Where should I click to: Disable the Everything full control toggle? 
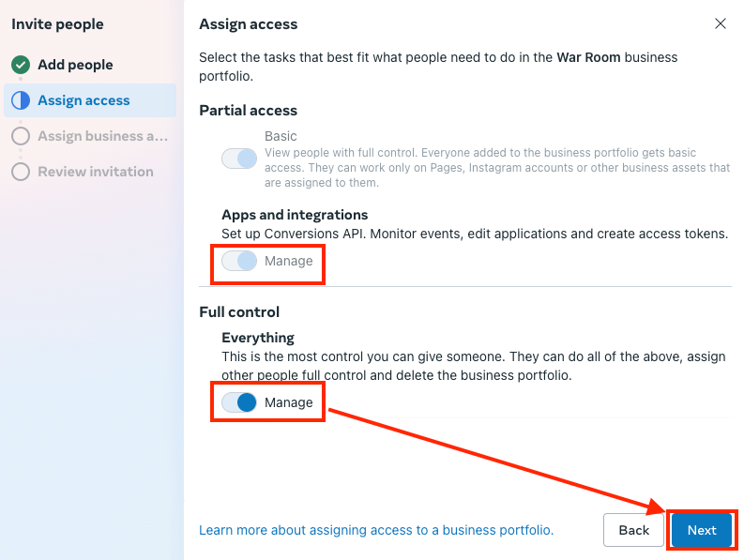coord(239,402)
